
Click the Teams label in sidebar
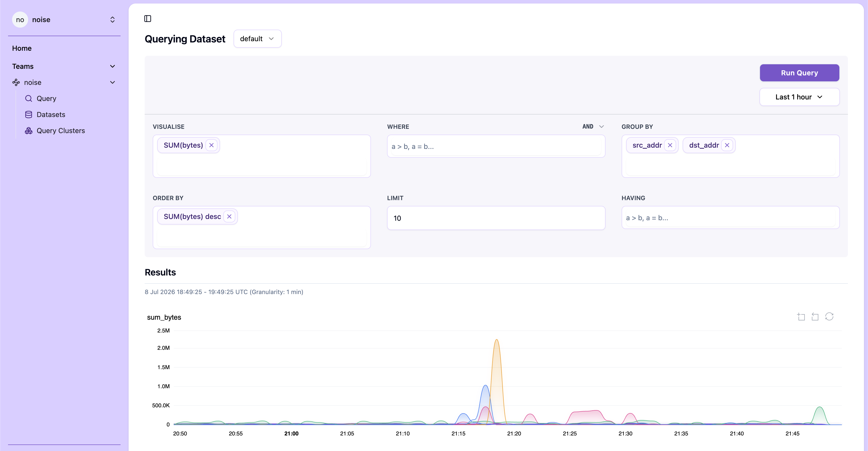pos(23,66)
